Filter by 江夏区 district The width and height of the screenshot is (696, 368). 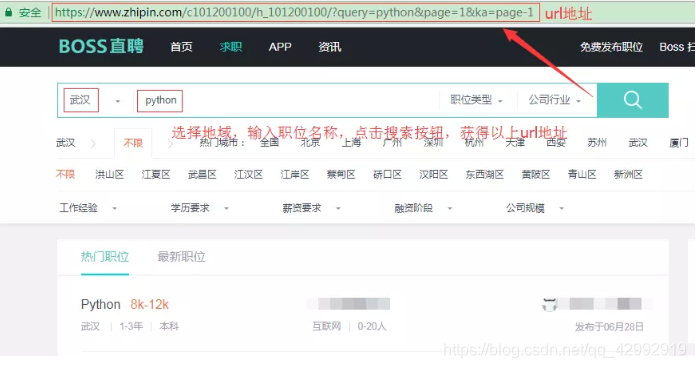tap(156, 174)
